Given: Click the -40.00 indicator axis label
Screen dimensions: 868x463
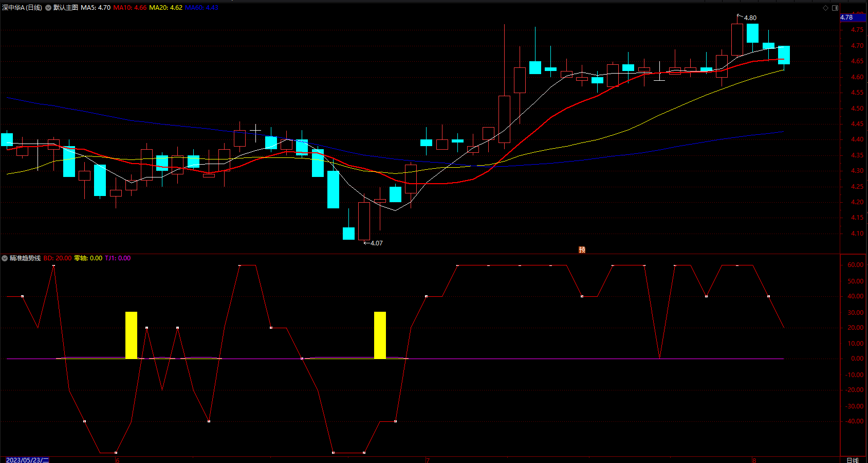Looking at the screenshot, I should click(854, 421).
